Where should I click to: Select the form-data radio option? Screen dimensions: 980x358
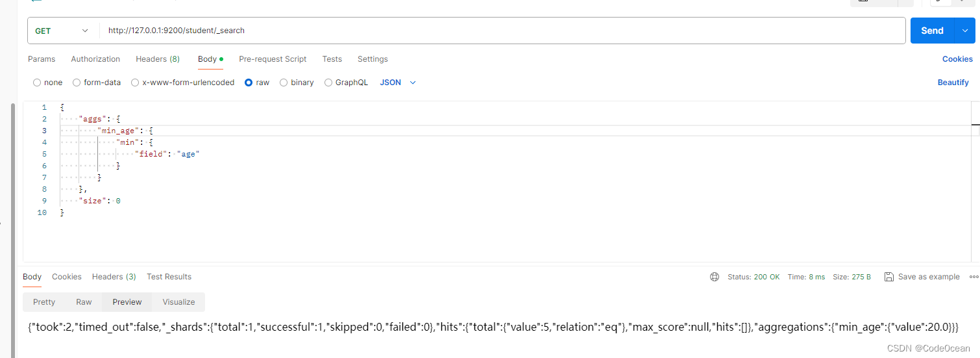[x=77, y=83]
